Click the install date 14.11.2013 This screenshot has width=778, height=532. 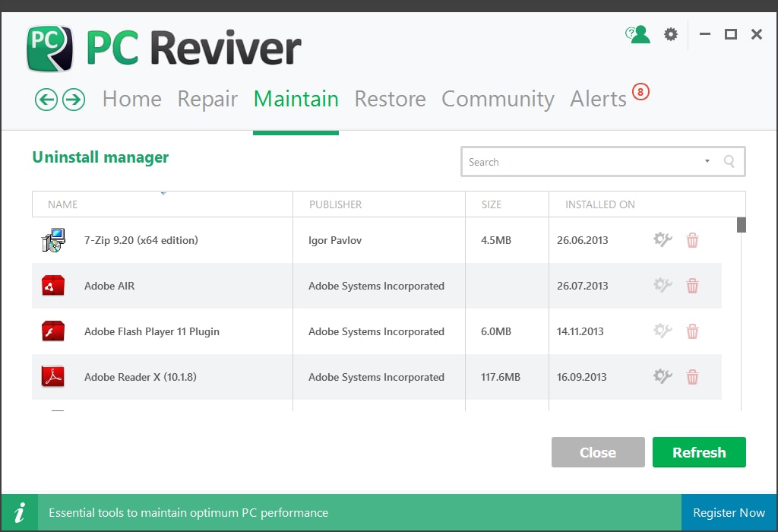point(580,331)
